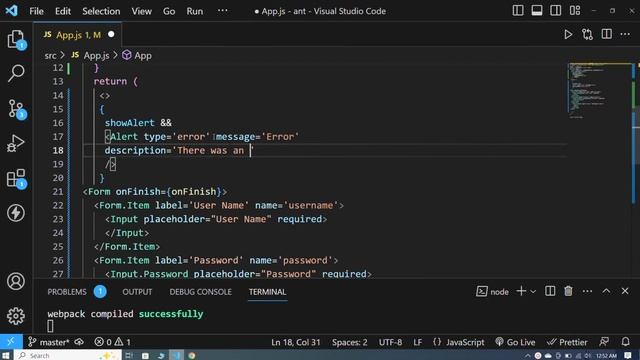Close App.js tab via unsaved dot
640x360 pixels.
click(111, 35)
